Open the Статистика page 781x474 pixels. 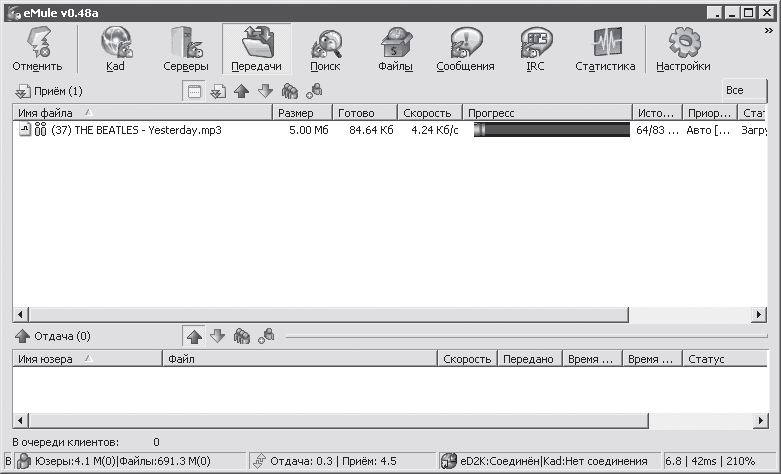tap(605, 49)
